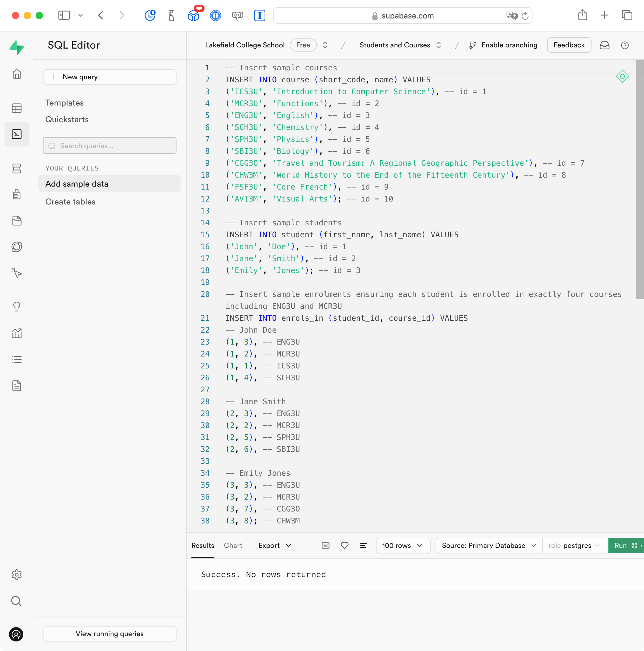Viewport: 644px width, 651px height.
Task: Expand the 100 rows limit dropdown
Action: point(403,545)
